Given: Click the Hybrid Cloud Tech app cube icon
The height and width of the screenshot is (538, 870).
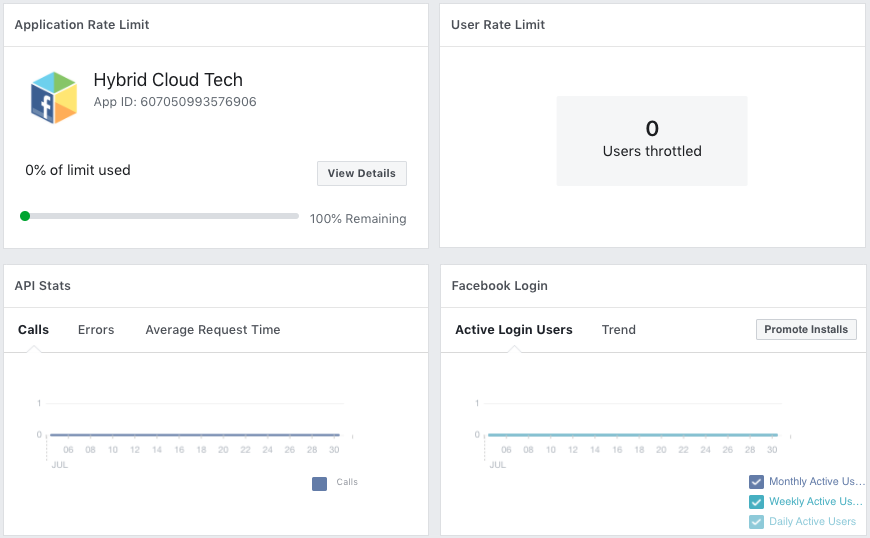Looking at the screenshot, I should (54, 98).
